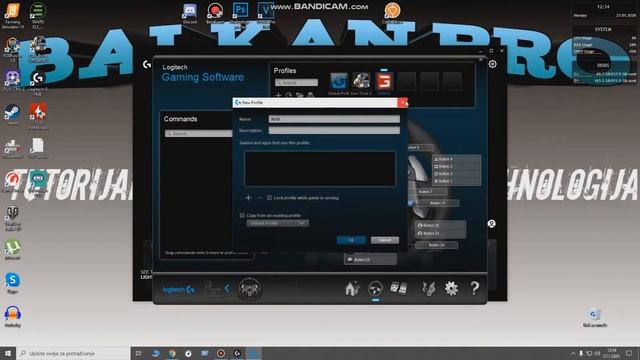The width and height of the screenshot is (640, 360).
Task: Select the Default Profile thumbnail
Action: tap(338, 81)
